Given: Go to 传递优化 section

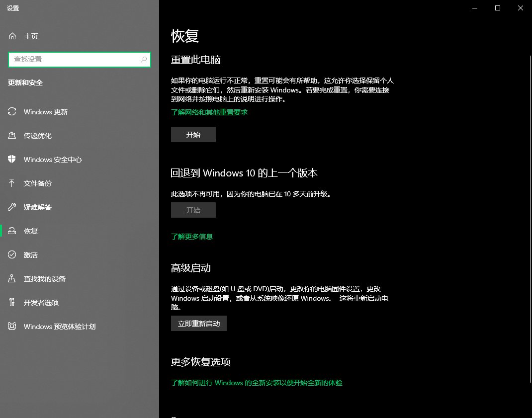Looking at the screenshot, I should click(x=80, y=135).
